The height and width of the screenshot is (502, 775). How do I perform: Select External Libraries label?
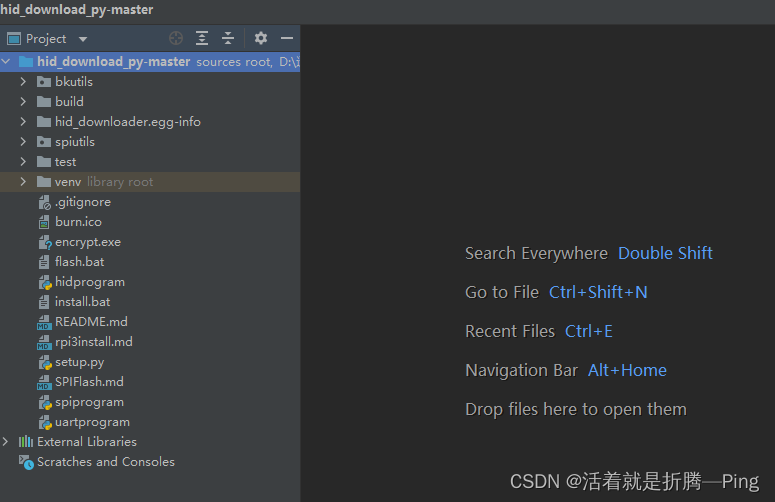coord(87,442)
